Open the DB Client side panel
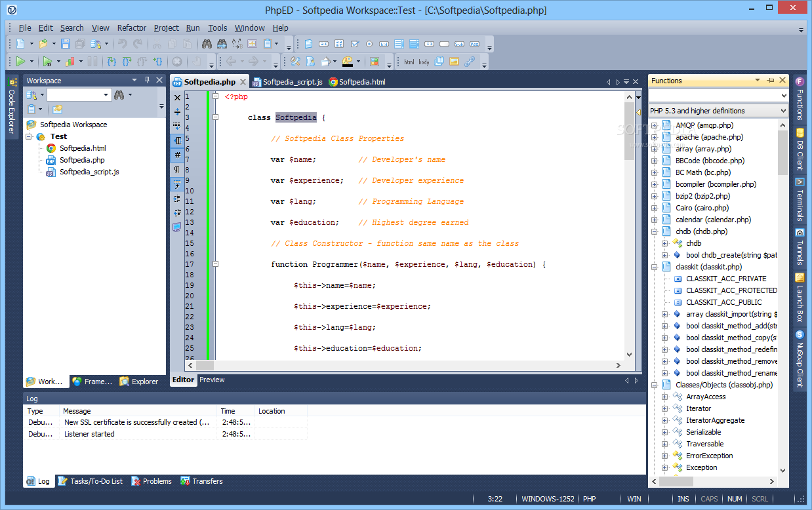Image resolution: width=812 pixels, height=510 pixels. (x=800, y=149)
